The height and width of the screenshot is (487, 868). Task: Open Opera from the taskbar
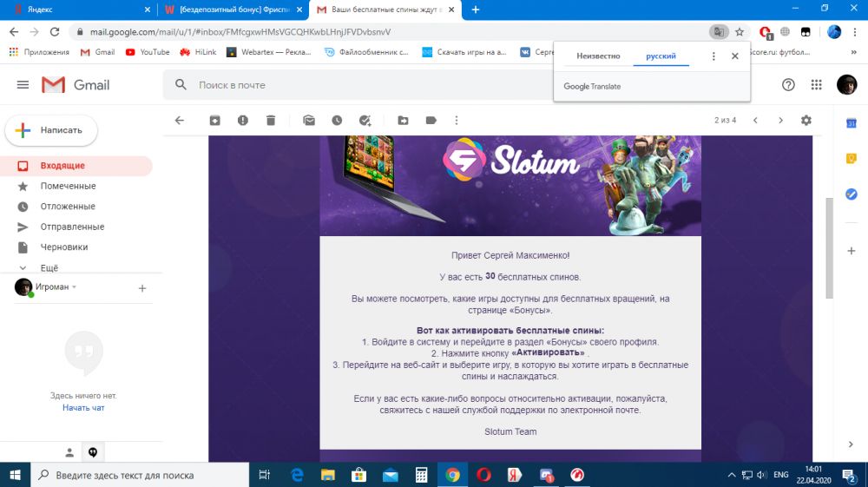tap(483, 475)
